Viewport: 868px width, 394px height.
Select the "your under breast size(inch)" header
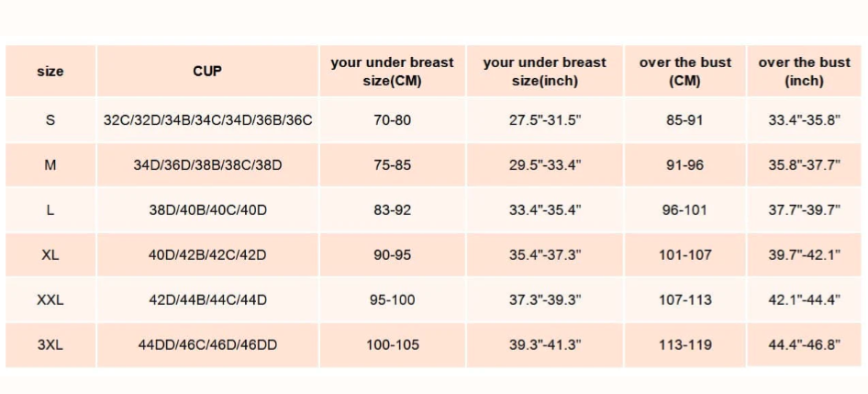[x=544, y=72]
